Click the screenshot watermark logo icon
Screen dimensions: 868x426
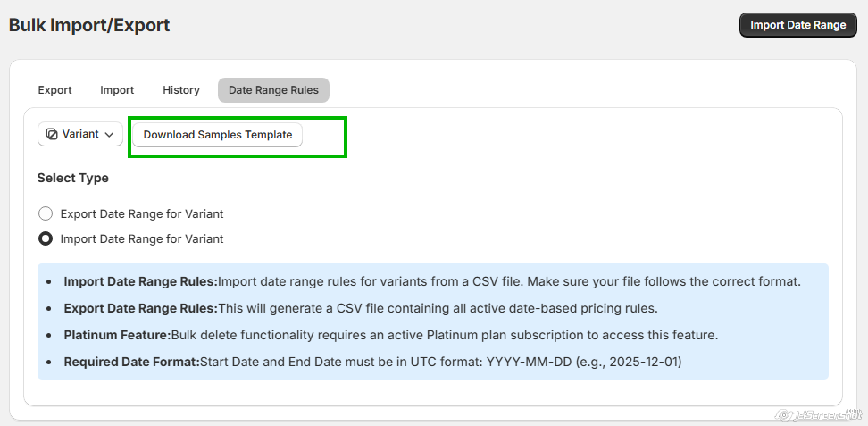click(785, 415)
